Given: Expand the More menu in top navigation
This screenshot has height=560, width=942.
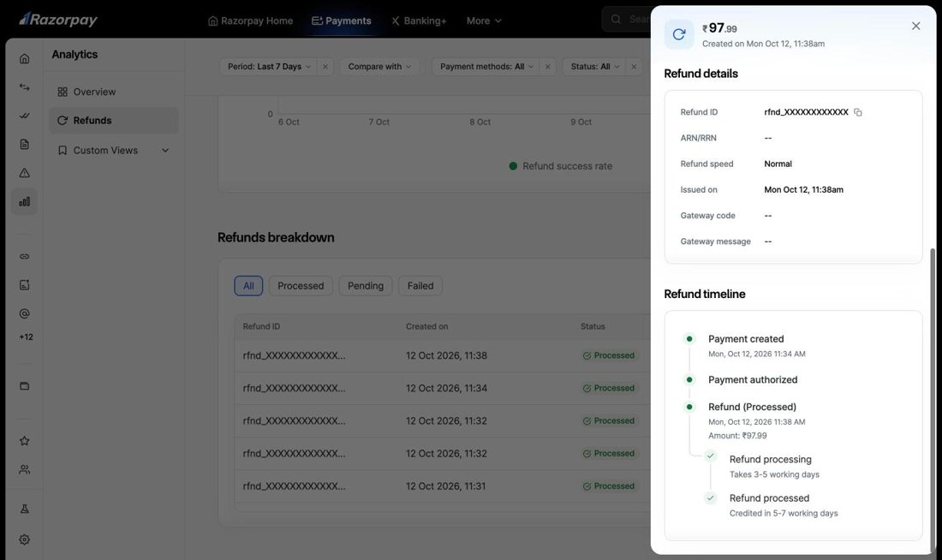Looking at the screenshot, I should [x=484, y=21].
